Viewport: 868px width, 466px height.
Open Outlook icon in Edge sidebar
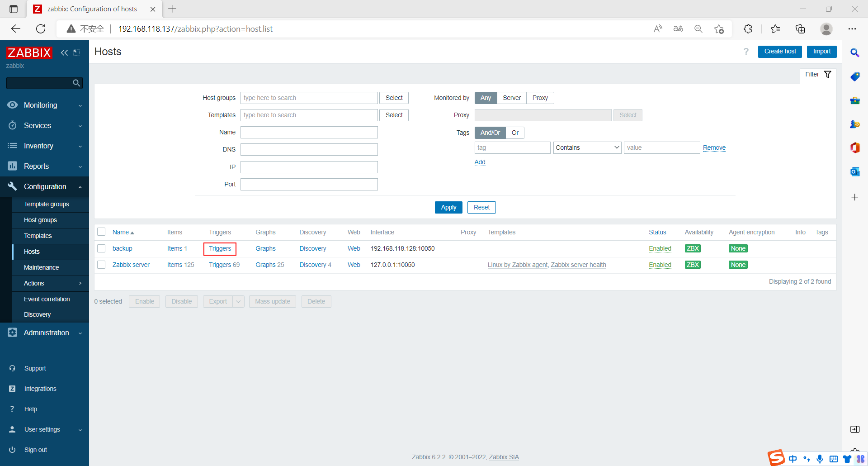[854, 171]
